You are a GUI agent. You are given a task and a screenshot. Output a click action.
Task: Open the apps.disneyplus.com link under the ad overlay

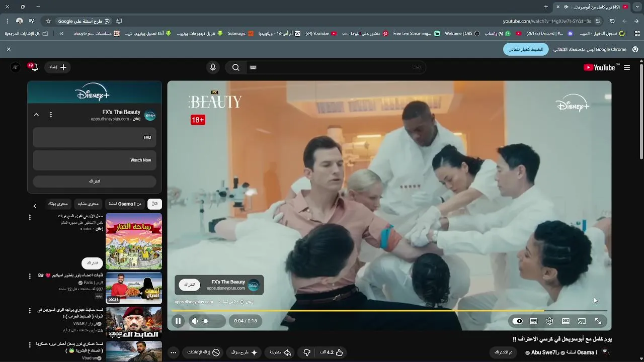coord(194,302)
